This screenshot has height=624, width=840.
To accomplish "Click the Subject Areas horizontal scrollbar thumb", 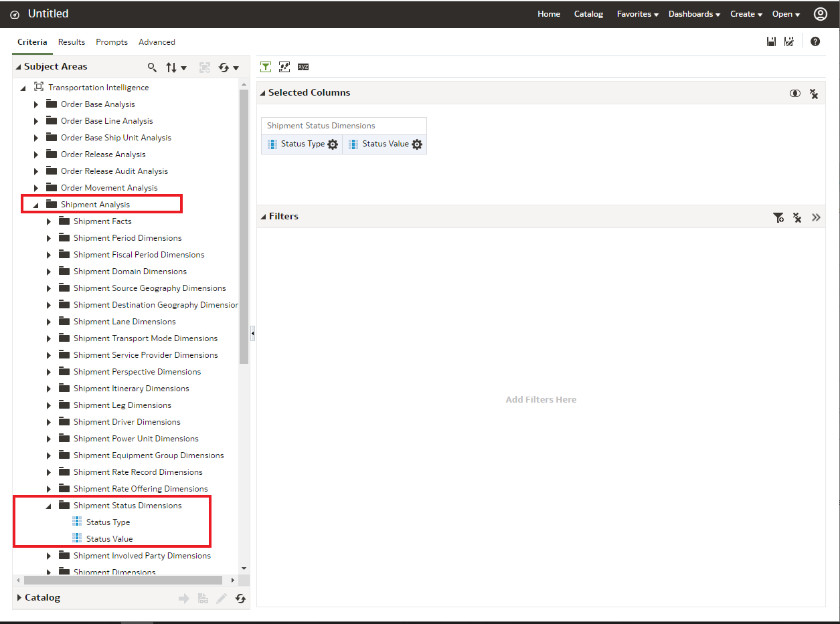I will (x=123, y=580).
